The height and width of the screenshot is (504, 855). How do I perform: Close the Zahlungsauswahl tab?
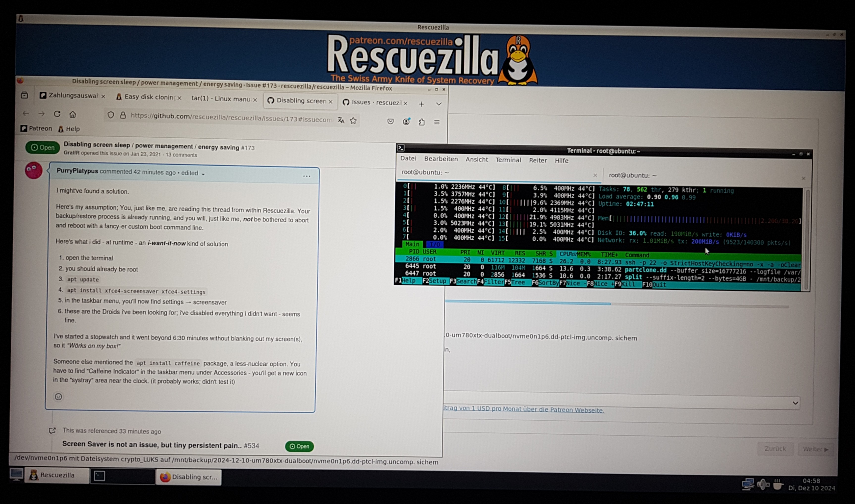103,97
